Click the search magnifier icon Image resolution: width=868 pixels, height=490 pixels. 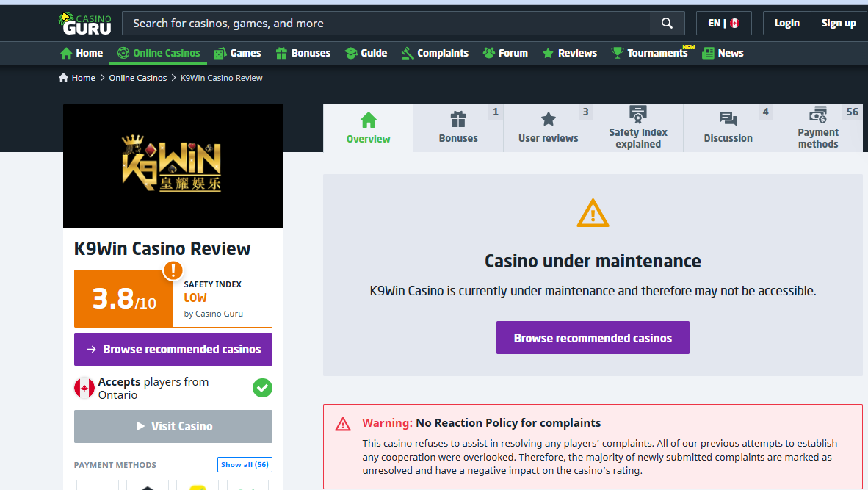pos(667,24)
